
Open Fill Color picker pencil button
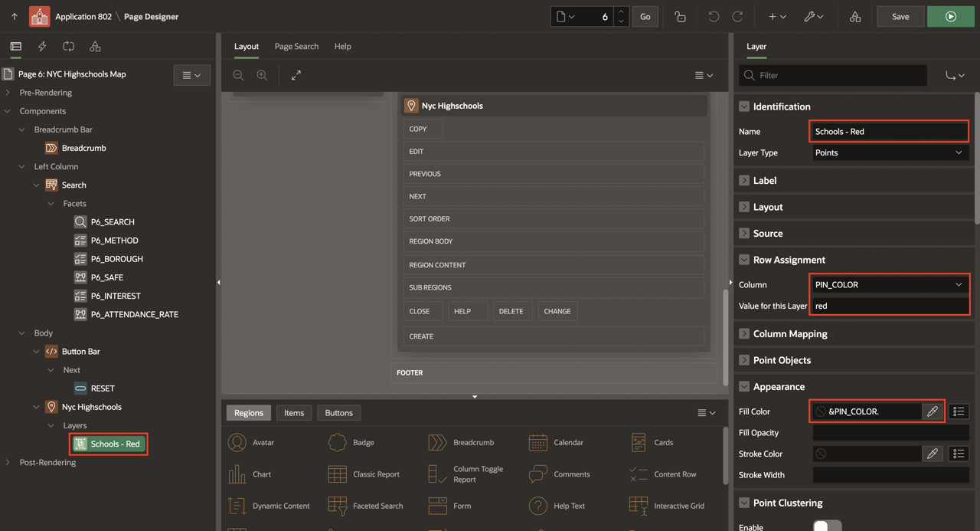coord(932,411)
